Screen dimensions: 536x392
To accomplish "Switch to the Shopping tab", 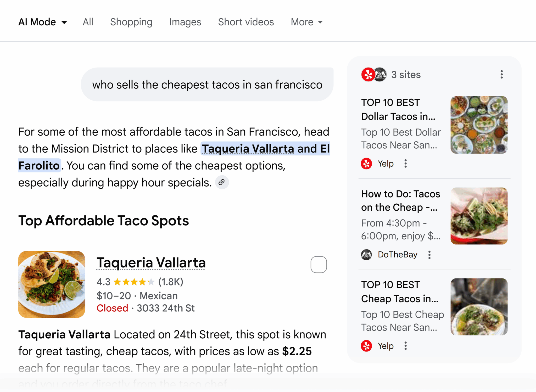I will (131, 22).
